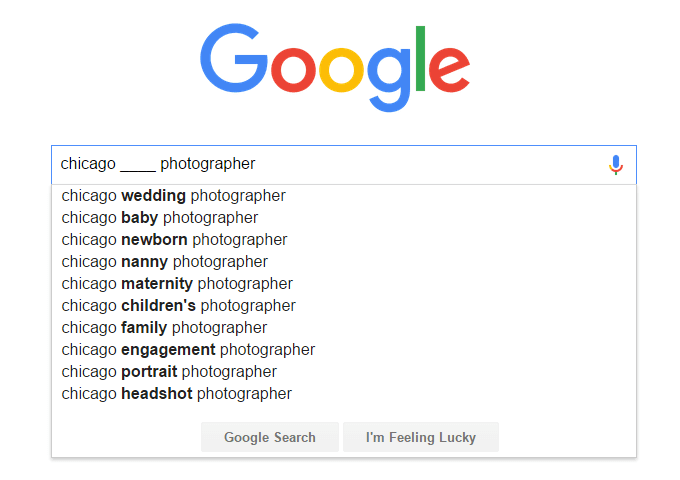Pick 'chicago family photographer' from suggestions

[x=164, y=328]
